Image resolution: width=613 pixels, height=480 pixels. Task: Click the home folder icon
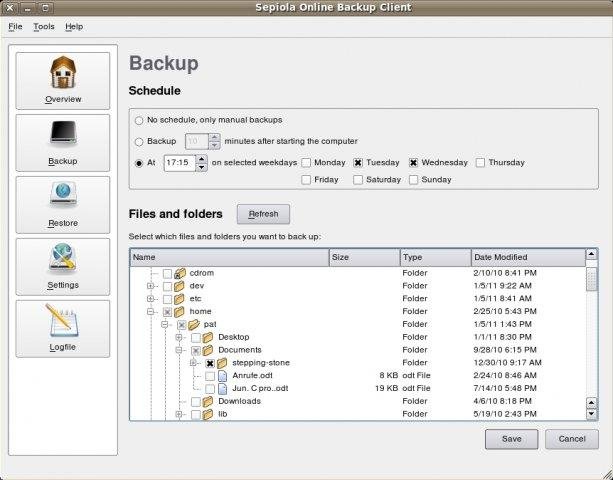(x=179, y=312)
